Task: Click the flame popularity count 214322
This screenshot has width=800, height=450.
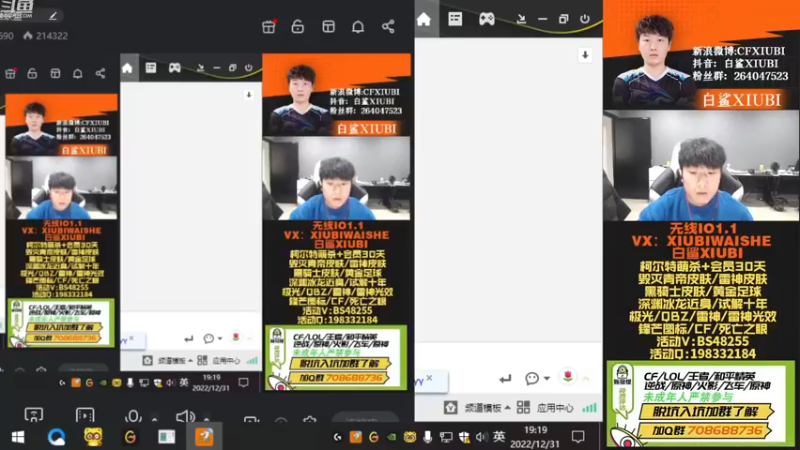Action: coord(45,36)
